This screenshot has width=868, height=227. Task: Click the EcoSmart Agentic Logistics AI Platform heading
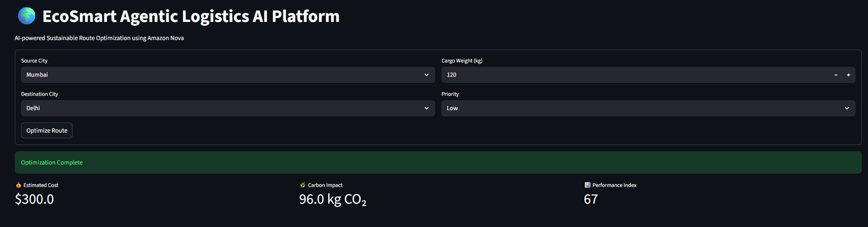(x=191, y=16)
